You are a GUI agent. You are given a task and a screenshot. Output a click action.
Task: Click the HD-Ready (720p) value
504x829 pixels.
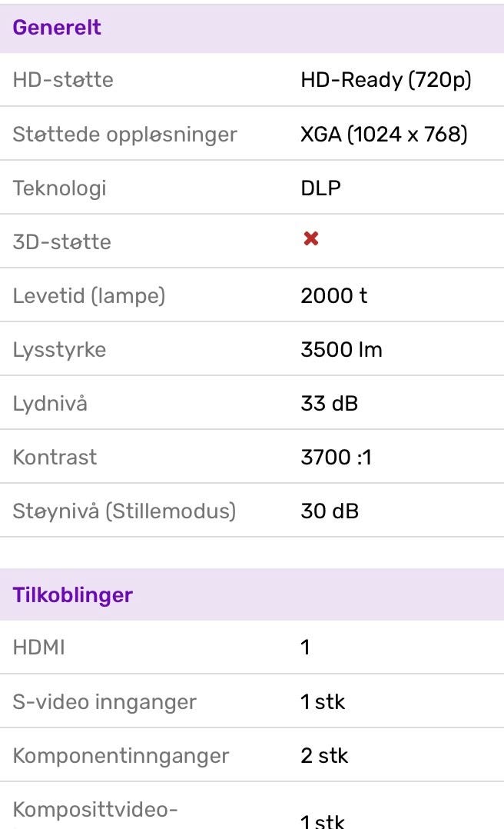click(386, 80)
